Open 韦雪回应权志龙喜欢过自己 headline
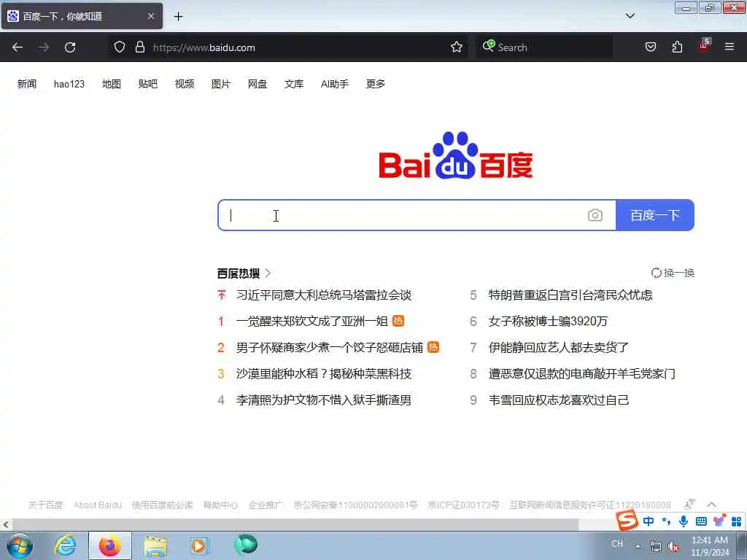The width and height of the screenshot is (747, 560). coord(558,400)
